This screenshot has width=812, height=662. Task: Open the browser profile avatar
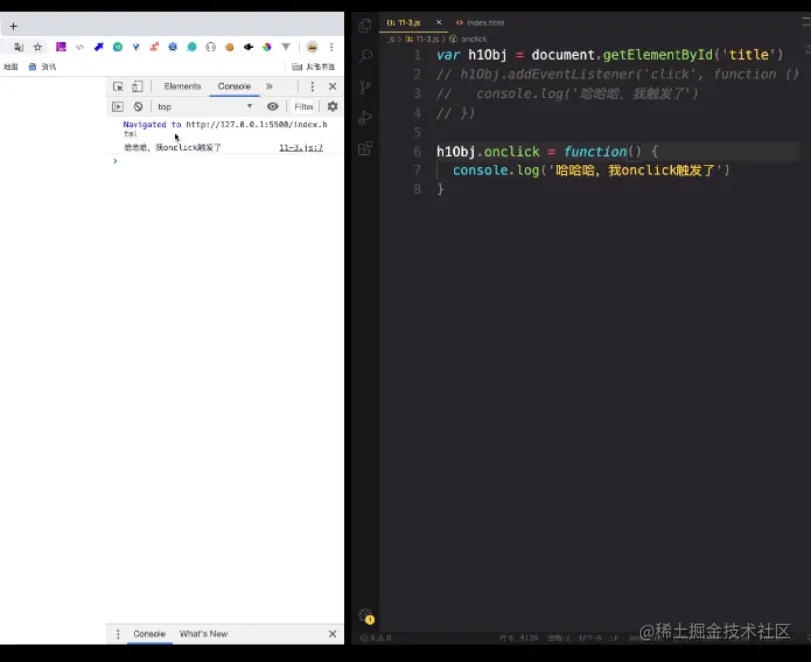point(312,47)
